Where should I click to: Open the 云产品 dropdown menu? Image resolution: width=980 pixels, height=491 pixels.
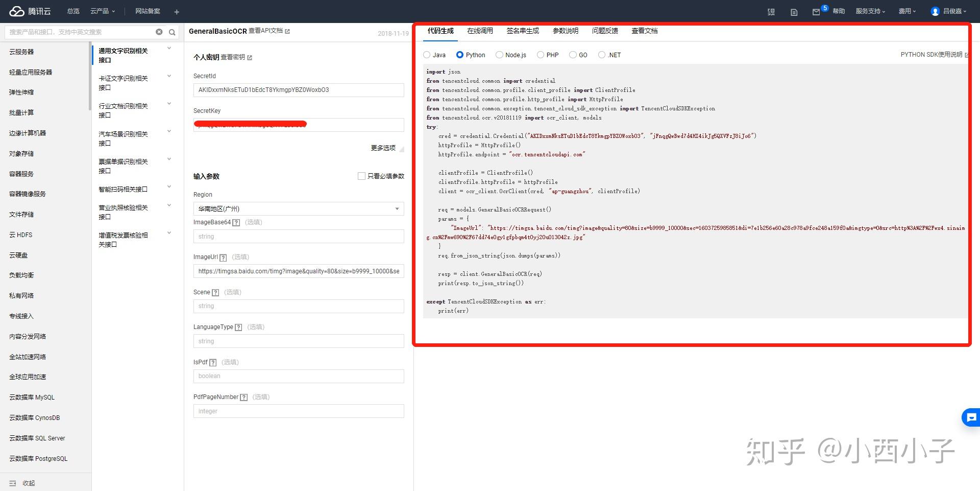(x=103, y=11)
